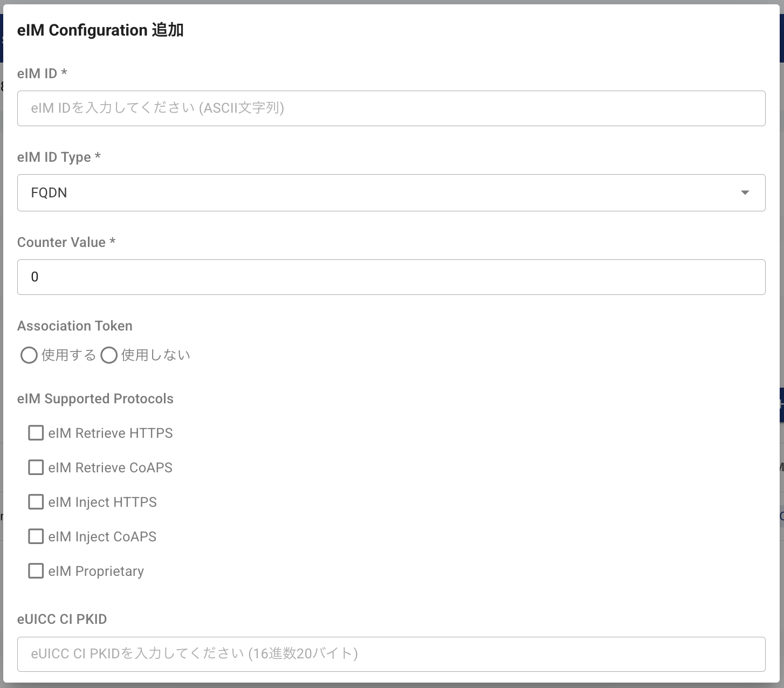
Task: Toggle the eIM Inject HTTPS checkbox
Action: (x=36, y=502)
